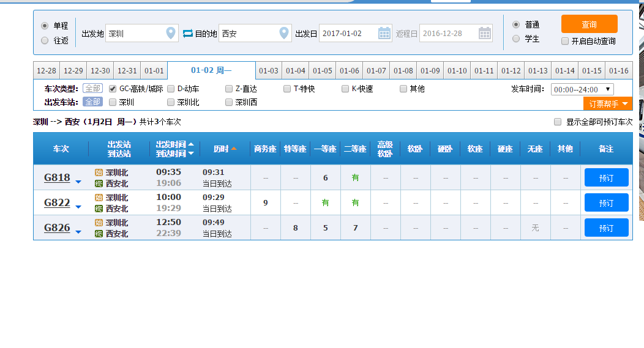Viewport: 644px width, 348px height.
Task: Open the 发车时间 time range dropdown
Action: [x=582, y=89]
